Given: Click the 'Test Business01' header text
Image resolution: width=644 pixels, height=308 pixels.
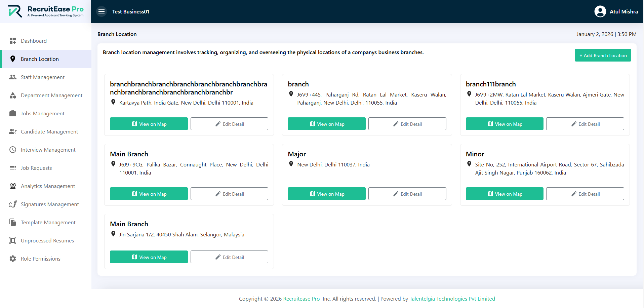Looking at the screenshot, I should (x=131, y=11).
